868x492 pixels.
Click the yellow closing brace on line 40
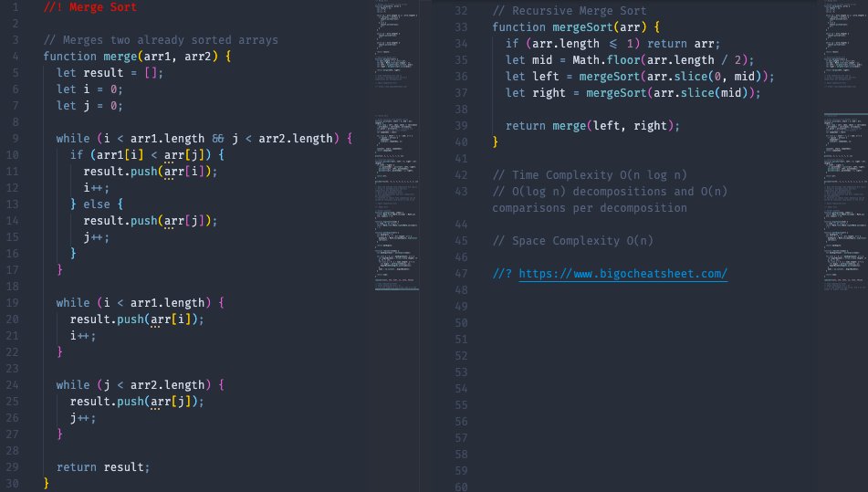point(496,142)
